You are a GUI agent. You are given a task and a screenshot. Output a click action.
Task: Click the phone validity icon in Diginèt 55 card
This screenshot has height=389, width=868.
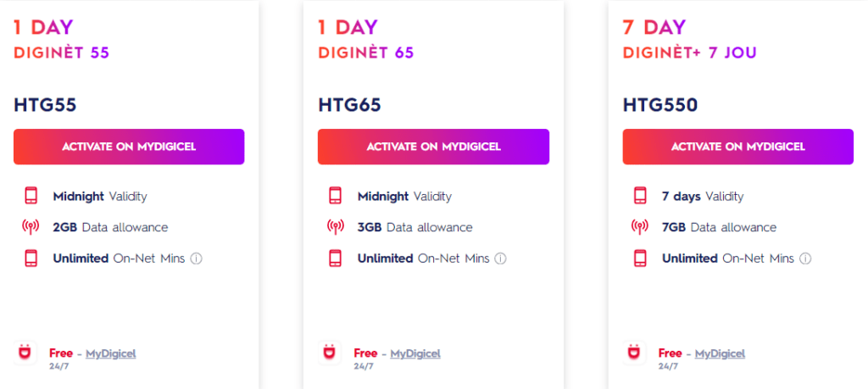tap(31, 197)
